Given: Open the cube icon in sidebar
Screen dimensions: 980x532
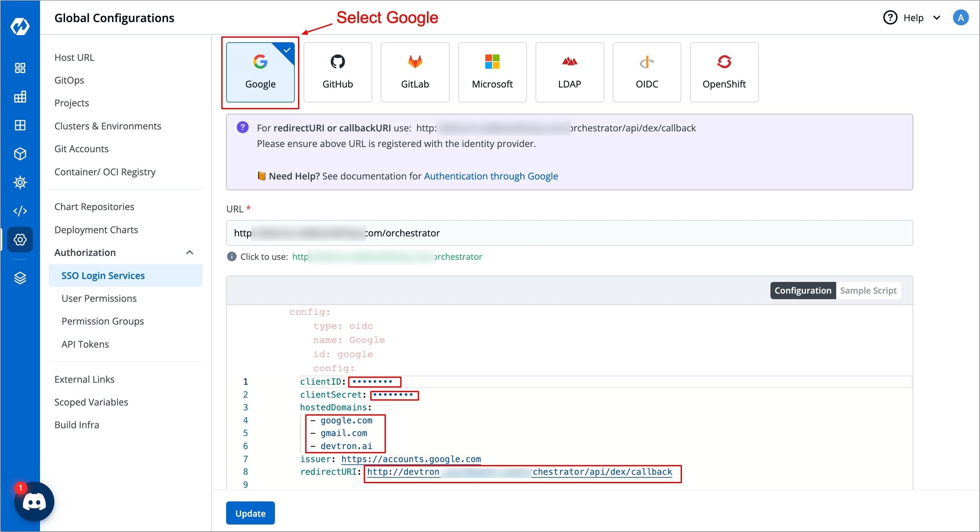Looking at the screenshot, I should tap(20, 154).
